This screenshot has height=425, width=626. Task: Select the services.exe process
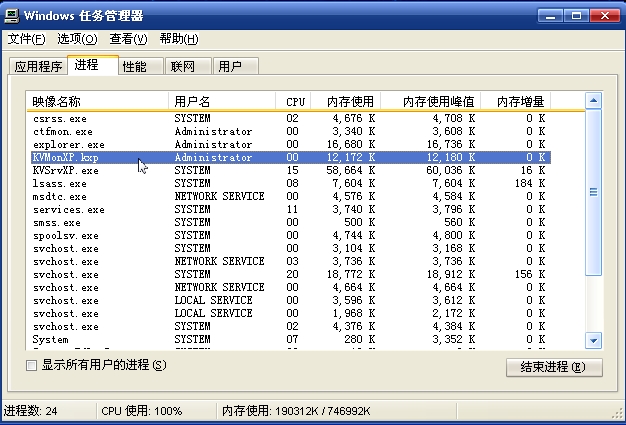coord(289,209)
